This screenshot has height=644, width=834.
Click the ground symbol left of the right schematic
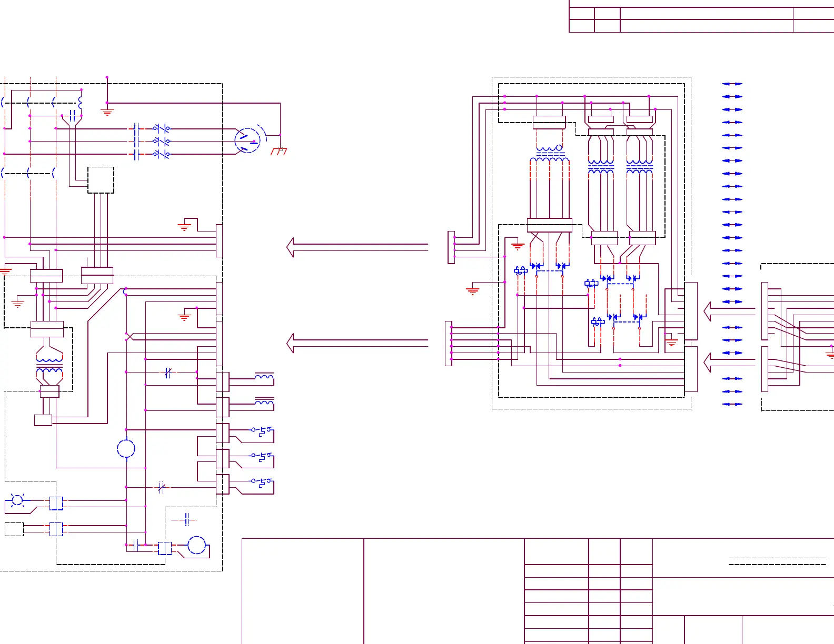pyautogui.click(x=473, y=290)
